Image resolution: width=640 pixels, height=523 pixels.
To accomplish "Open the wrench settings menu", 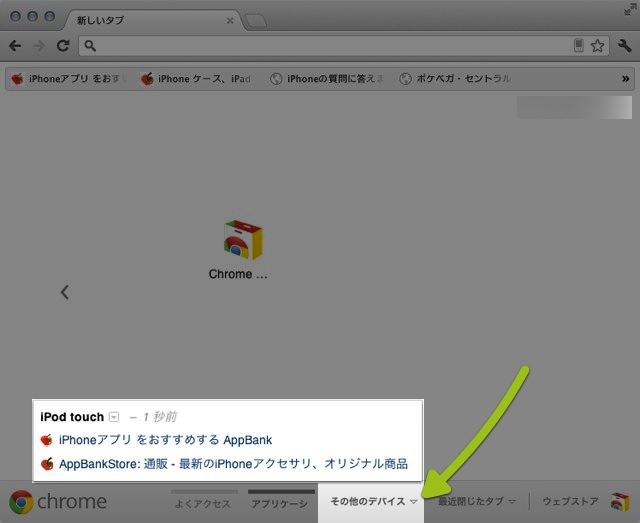I will point(624,45).
